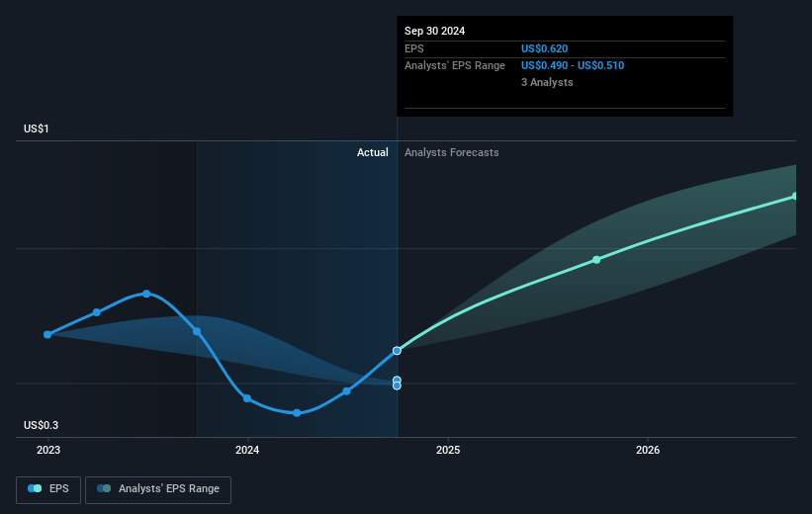Click the EPS peak point in mid-2023

click(146, 294)
